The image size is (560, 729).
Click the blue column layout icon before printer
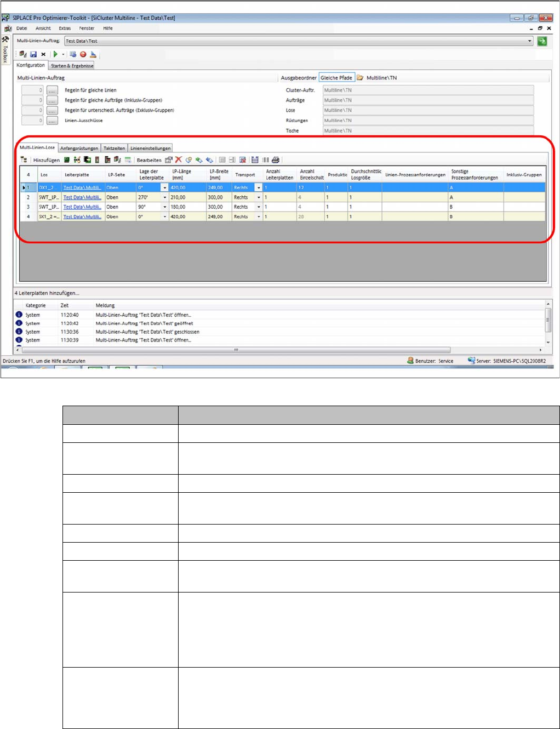[x=255, y=160]
